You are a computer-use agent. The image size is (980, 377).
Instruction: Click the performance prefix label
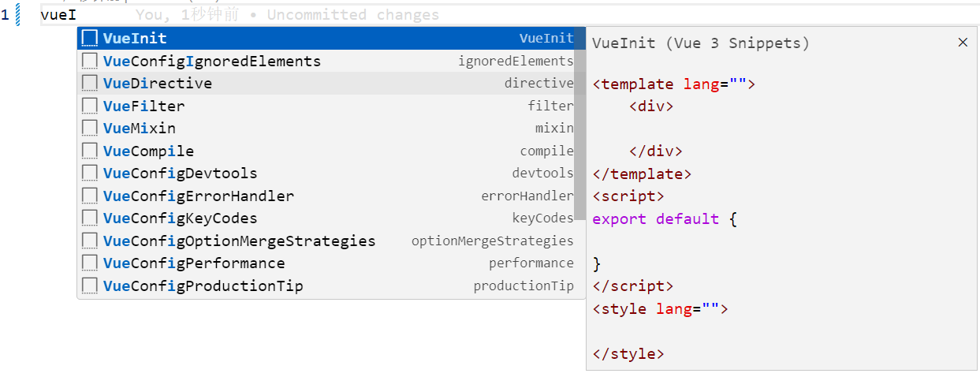[531, 263]
